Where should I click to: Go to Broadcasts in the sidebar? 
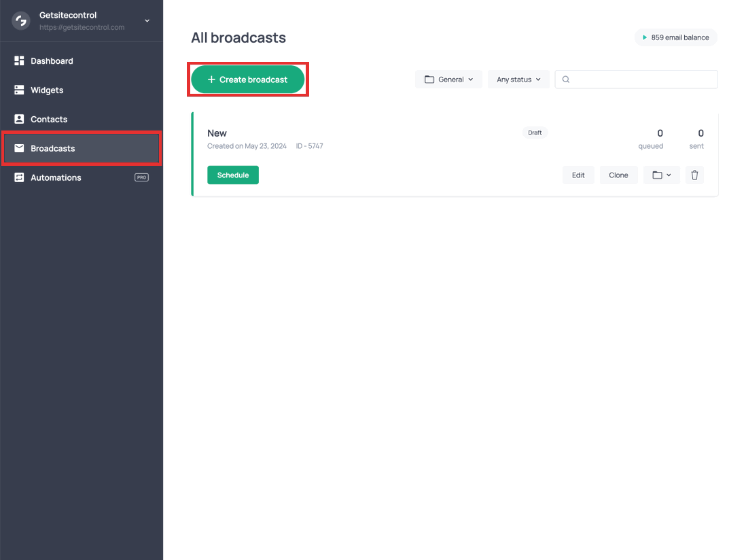[53, 149]
